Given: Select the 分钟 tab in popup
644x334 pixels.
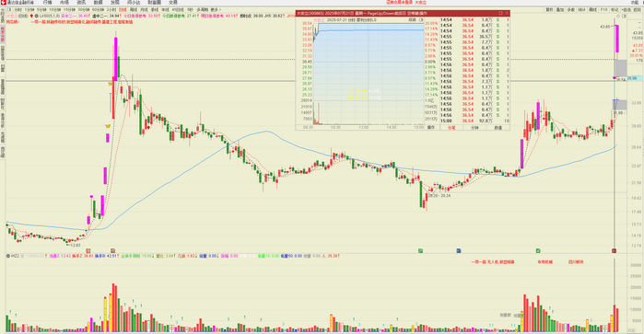Looking at the screenshot, I should pos(474,128).
